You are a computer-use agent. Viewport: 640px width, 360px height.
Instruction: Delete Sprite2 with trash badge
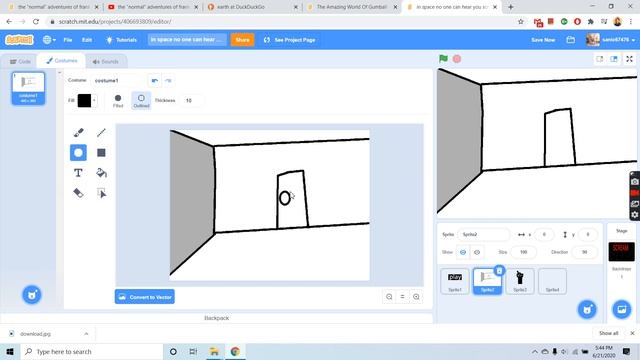pyautogui.click(x=499, y=271)
